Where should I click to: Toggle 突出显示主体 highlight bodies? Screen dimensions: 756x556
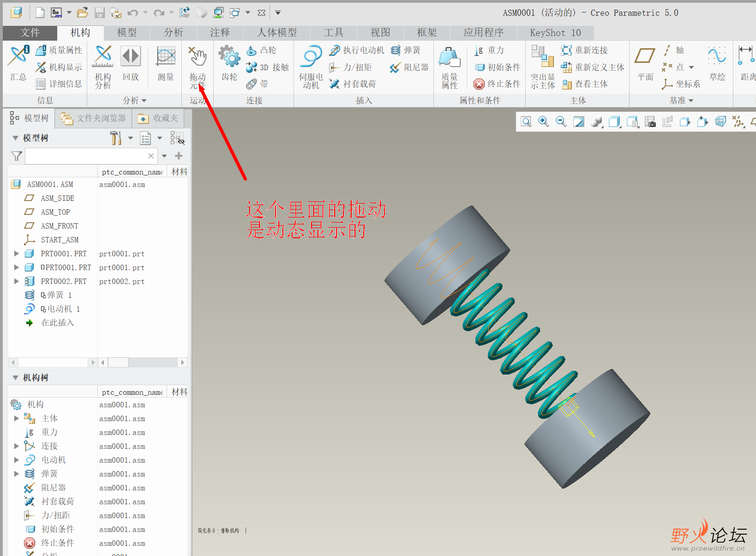(543, 67)
